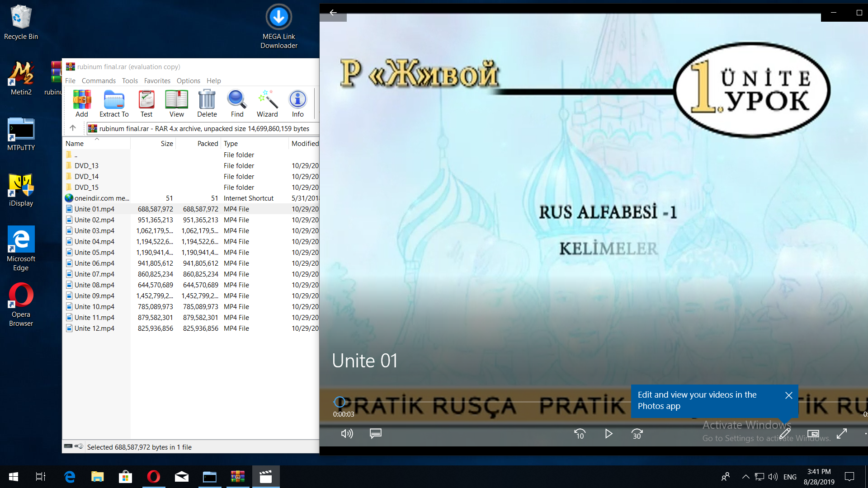
Task: Open the Action Center notifications
Action: click(849, 477)
